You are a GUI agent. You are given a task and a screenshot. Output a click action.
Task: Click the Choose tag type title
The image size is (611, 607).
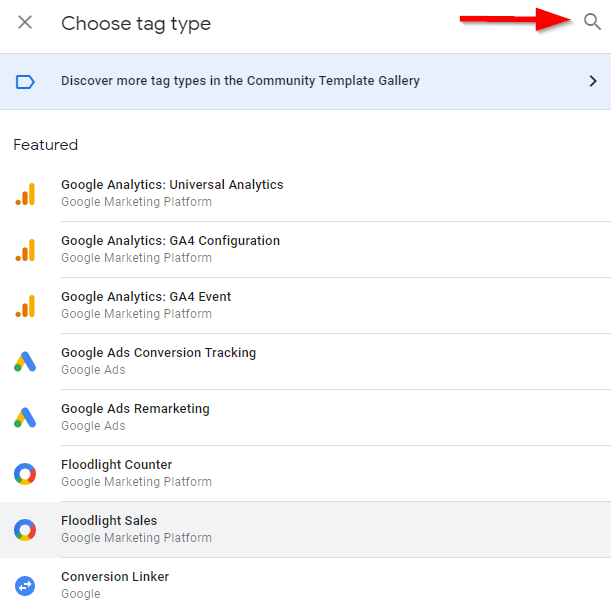point(136,24)
